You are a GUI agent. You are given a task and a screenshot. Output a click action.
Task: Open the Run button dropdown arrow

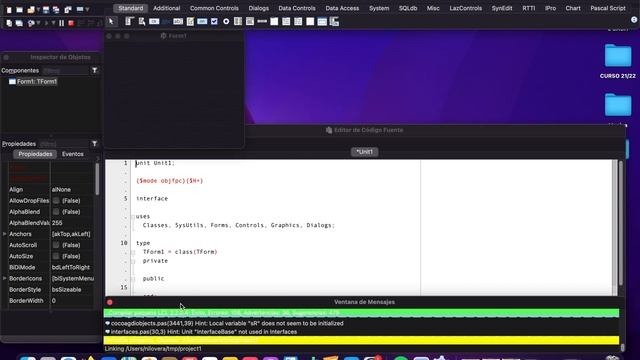tap(53, 23)
